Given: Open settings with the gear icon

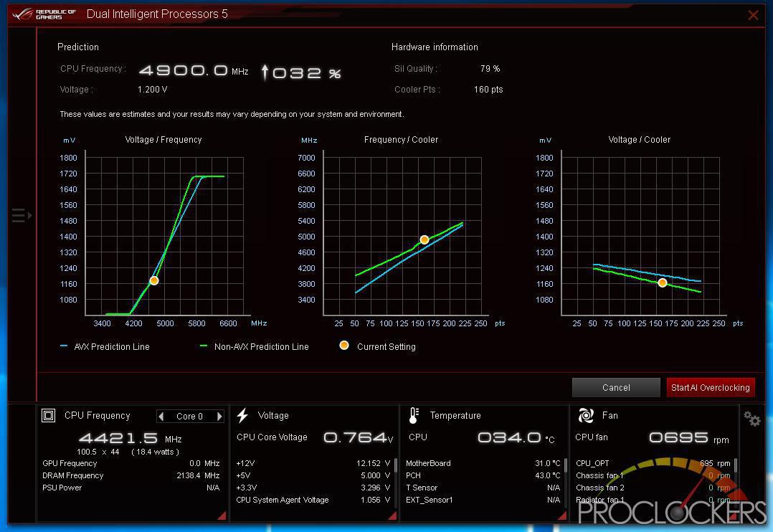Looking at the screenshot, I should click(752, 419).
